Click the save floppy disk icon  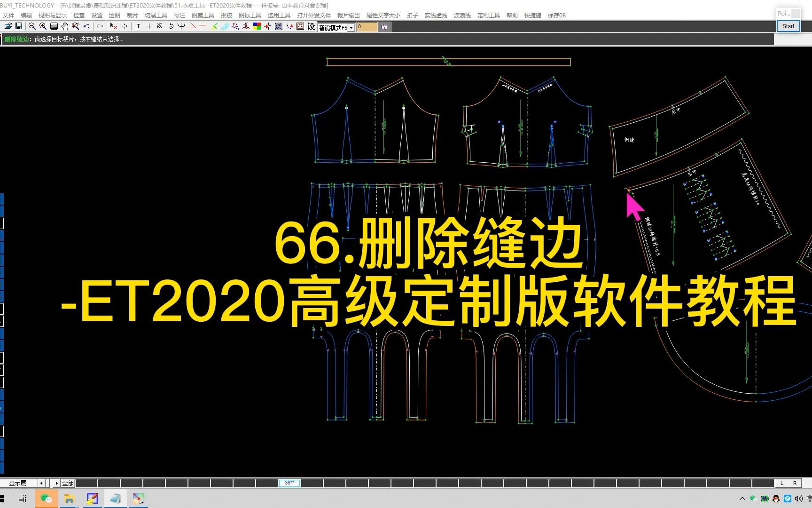pos(19,26)
